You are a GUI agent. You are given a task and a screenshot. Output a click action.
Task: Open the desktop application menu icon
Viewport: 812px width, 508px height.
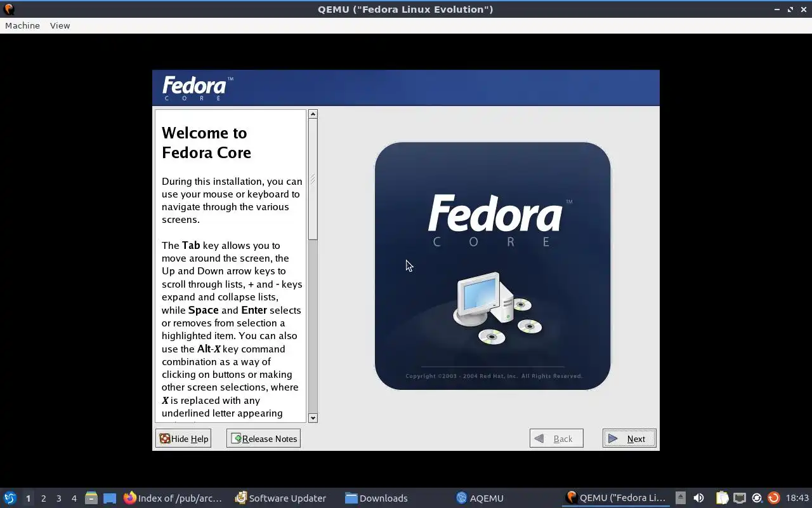[x=10, y=498]
